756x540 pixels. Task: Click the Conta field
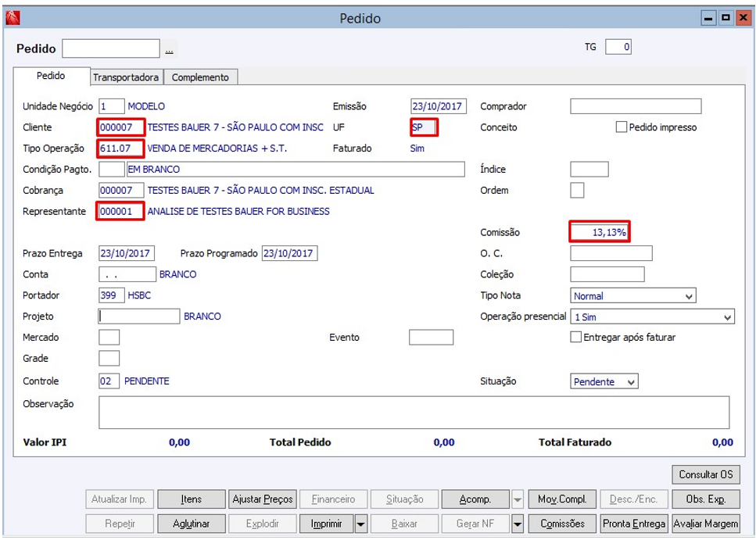[127, 274]
